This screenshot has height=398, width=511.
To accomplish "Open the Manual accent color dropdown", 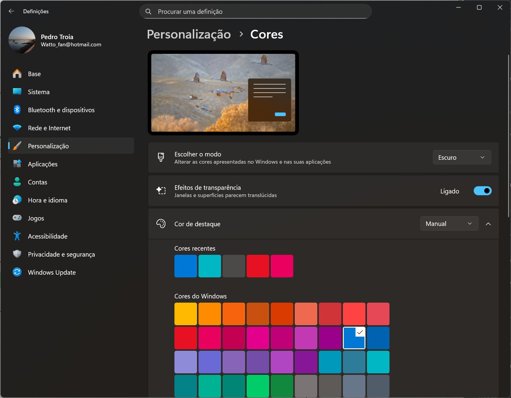I will [x=449, y=224].
